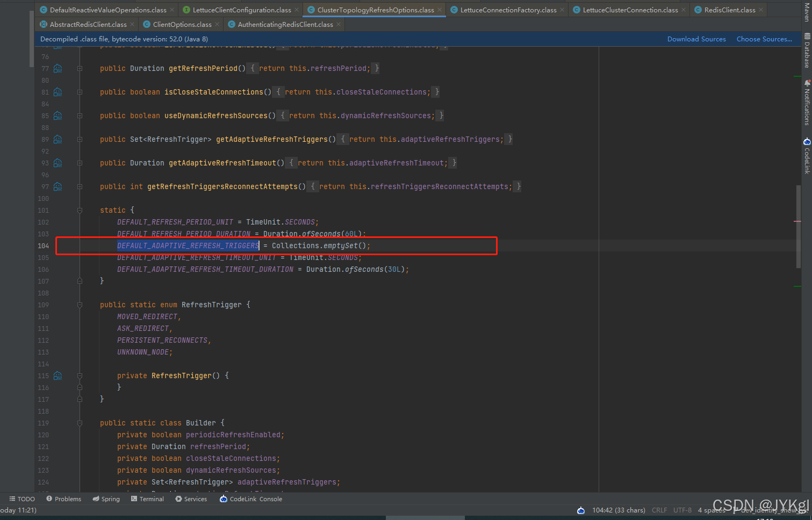Click gutter icon beside getRefreshTriggersReconnectAttempts method

pos(58,186)
